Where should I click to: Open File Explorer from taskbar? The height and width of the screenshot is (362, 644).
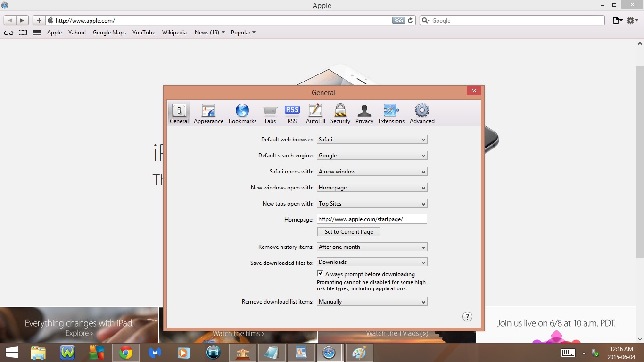(38, 353)
